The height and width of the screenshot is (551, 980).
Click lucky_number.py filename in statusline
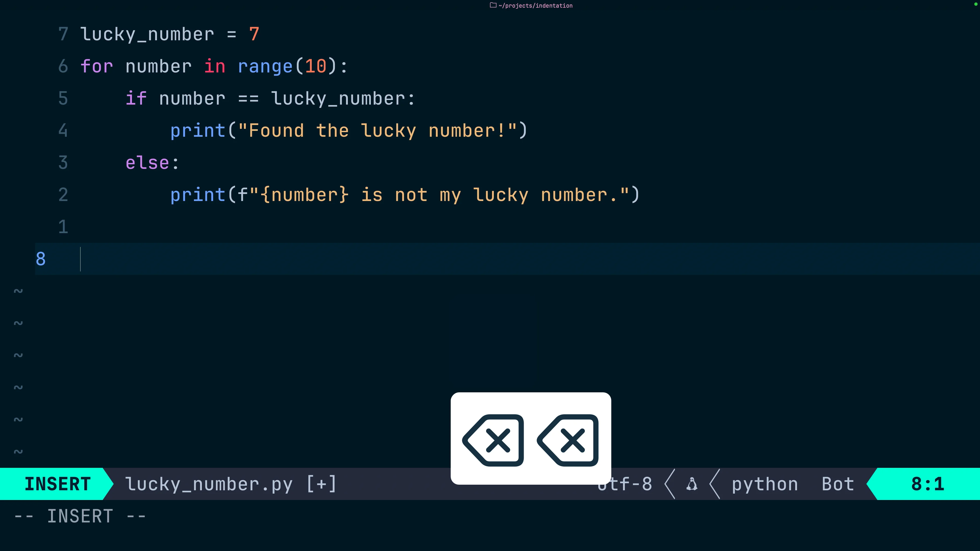pos(209,484)
